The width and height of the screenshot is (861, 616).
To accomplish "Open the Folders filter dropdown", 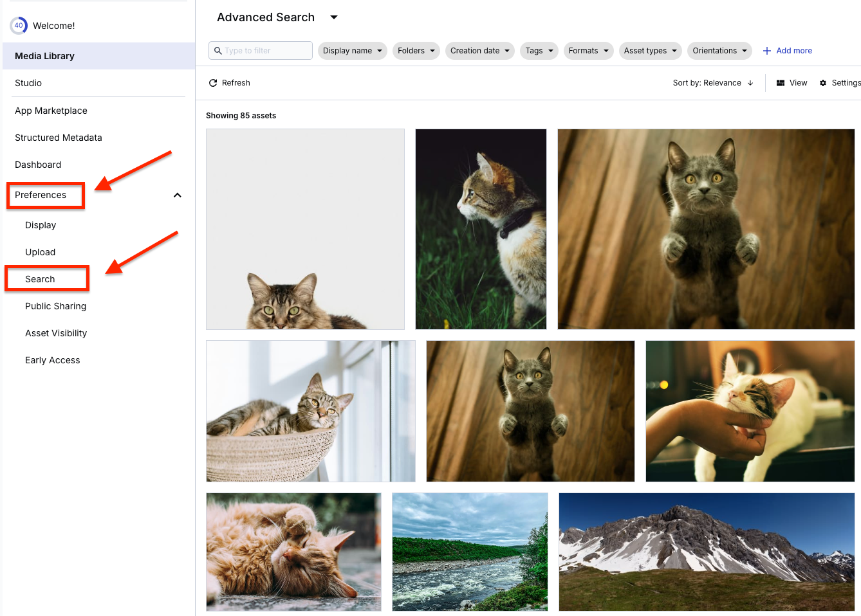I will (416, 50).
